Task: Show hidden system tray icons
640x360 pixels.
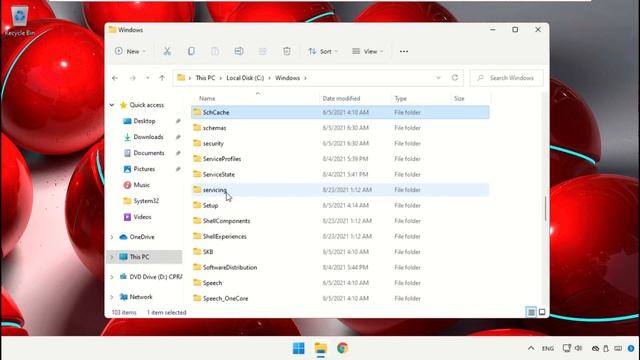Action: [531, 348]
